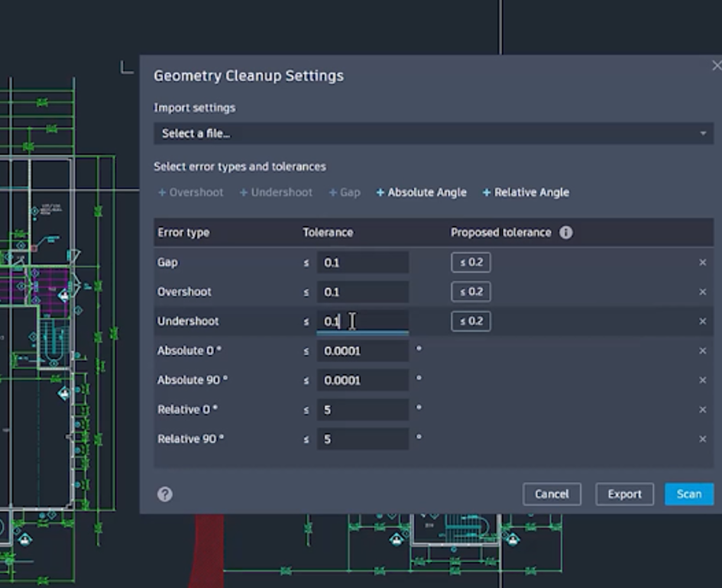The width and height of the screenshot is (722, 588).
Task: Apply proposed tolerance ≤ 0.2 for Gap
Action: coord(471,263)
